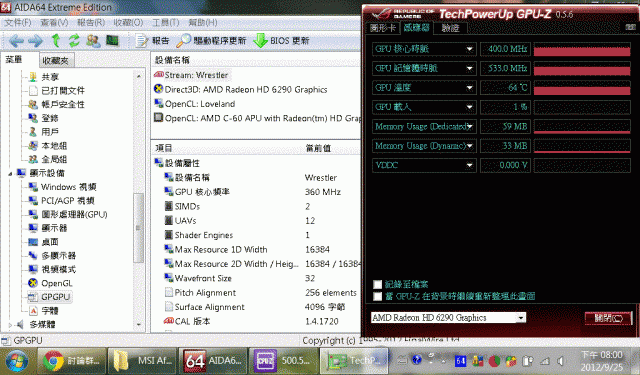Open the GPU 核心時脈 sensor dropdown

(469, 49)
